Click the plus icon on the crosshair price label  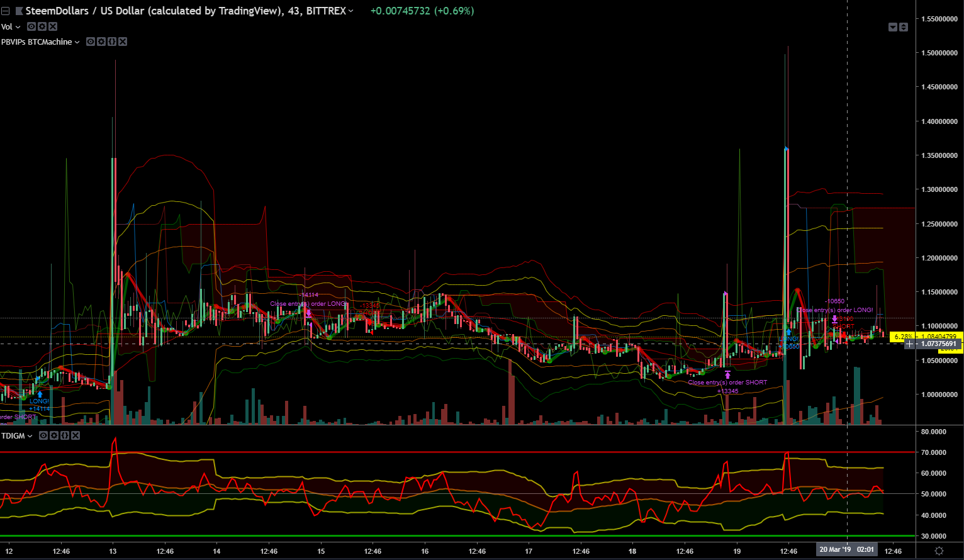pyautogui.click(x=909, y=344)
